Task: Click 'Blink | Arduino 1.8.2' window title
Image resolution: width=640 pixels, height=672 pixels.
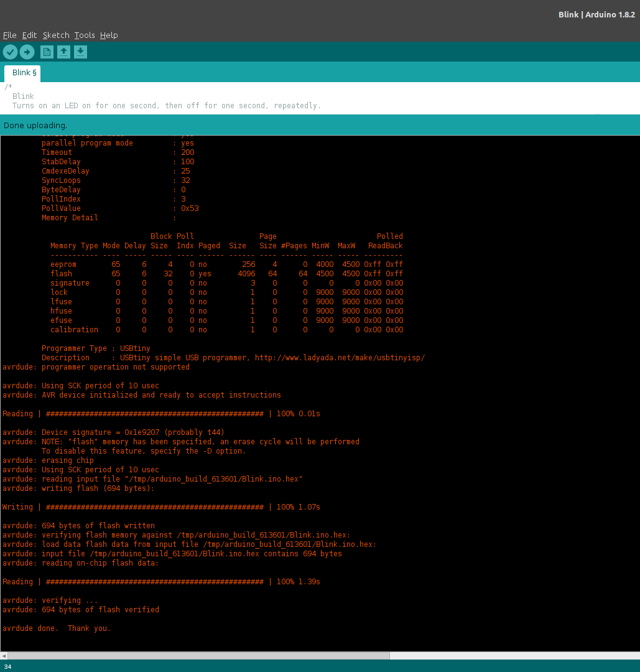Action: point(596,14)
